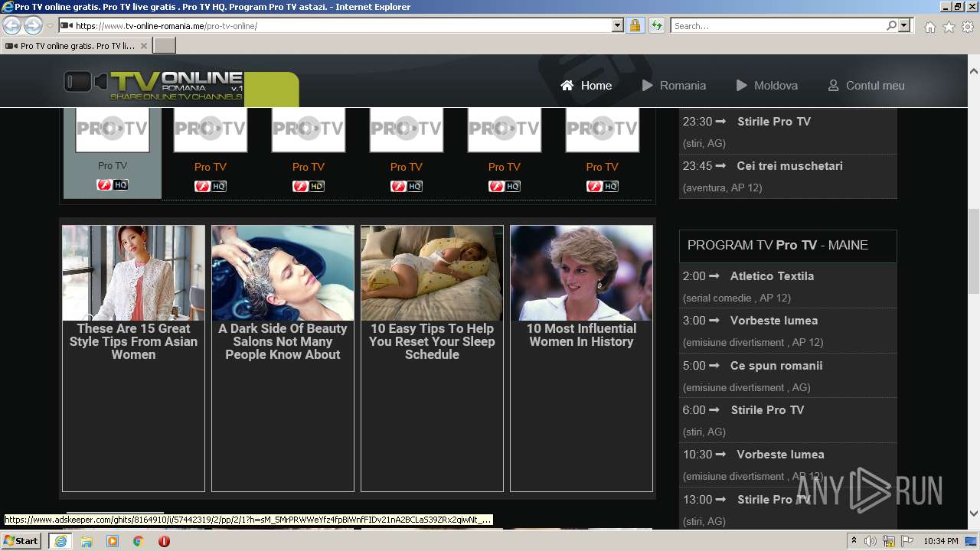Image resolution: width=980 pixels, height=551 pixels.
Task: Click the PROGRAM TV Pro TV - MAINE header
Action: (x=788, y=246)
